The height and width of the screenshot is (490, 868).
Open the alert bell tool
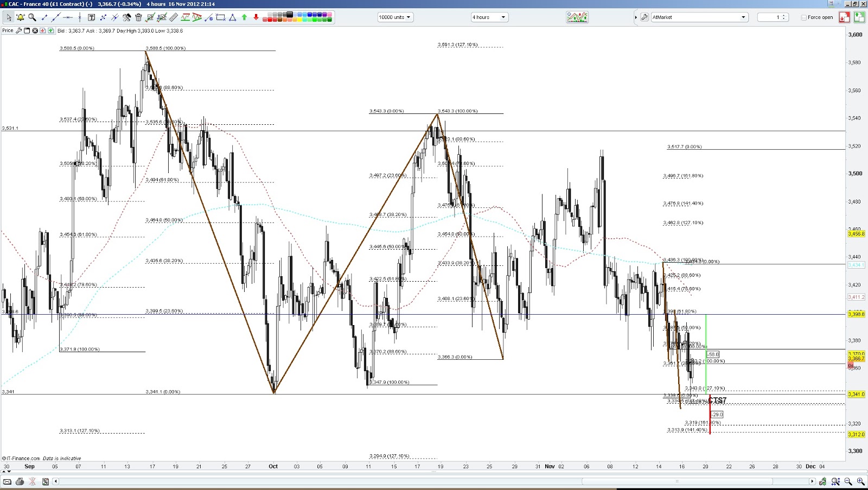click(21, 17)
